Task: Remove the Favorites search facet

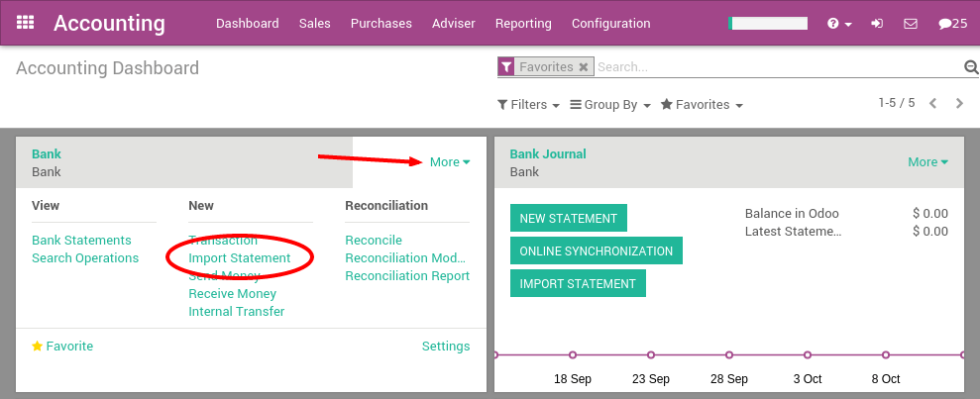Action: click(584, 67)
